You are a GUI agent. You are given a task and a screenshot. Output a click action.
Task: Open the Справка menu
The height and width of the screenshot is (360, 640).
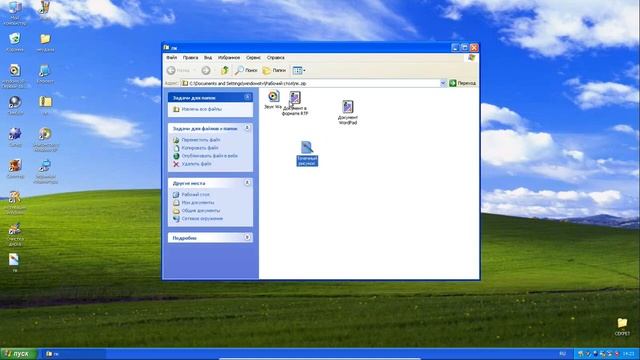click(x=276, y=58)
